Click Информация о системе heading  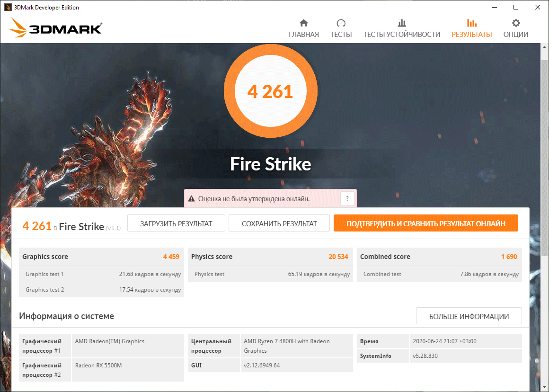point(67,316)
